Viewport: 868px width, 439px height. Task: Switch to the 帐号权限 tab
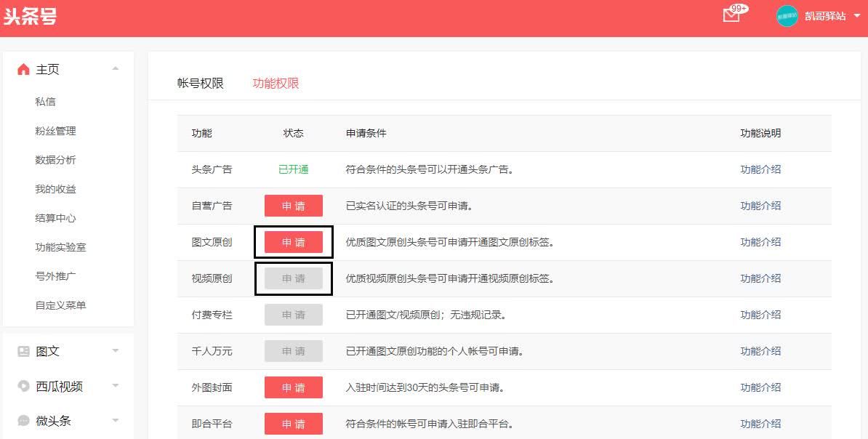(201, 83)
